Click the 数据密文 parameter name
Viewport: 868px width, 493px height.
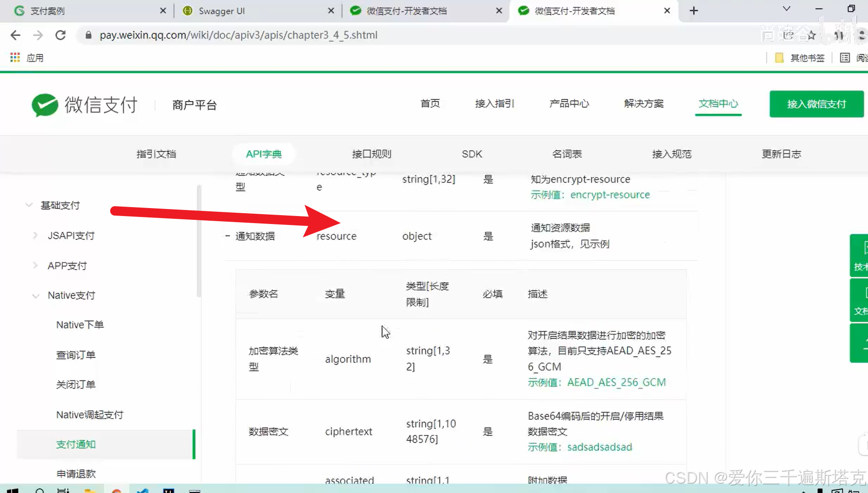point(268,432)
